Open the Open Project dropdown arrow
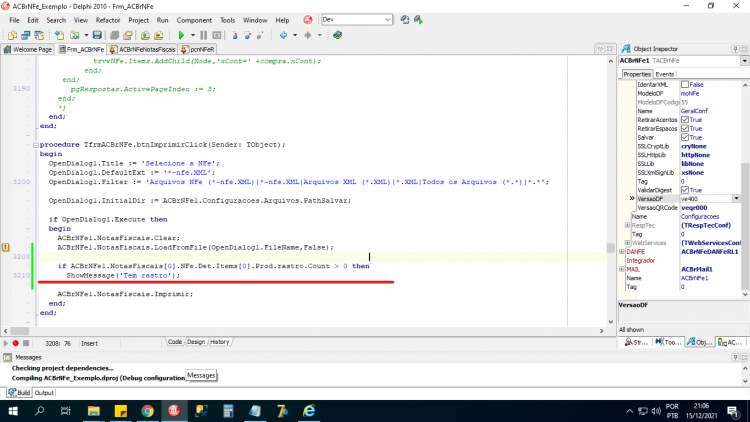This screenshot has height=422, width=750. [86, 35]
